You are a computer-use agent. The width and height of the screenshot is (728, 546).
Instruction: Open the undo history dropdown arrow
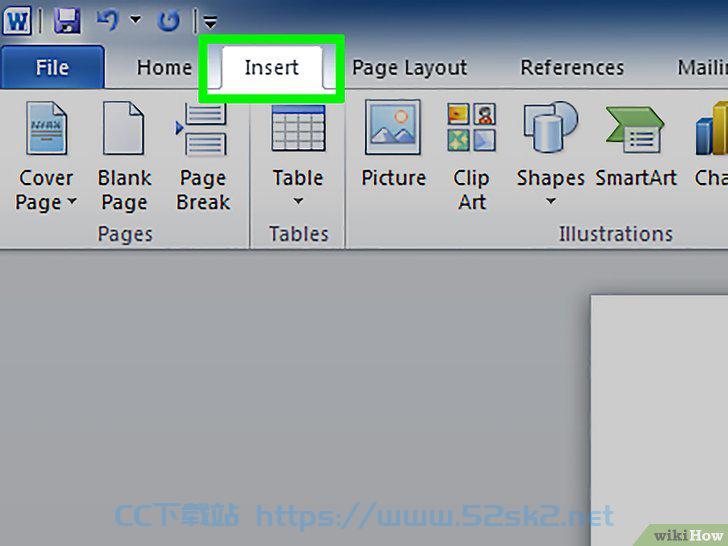136,20
